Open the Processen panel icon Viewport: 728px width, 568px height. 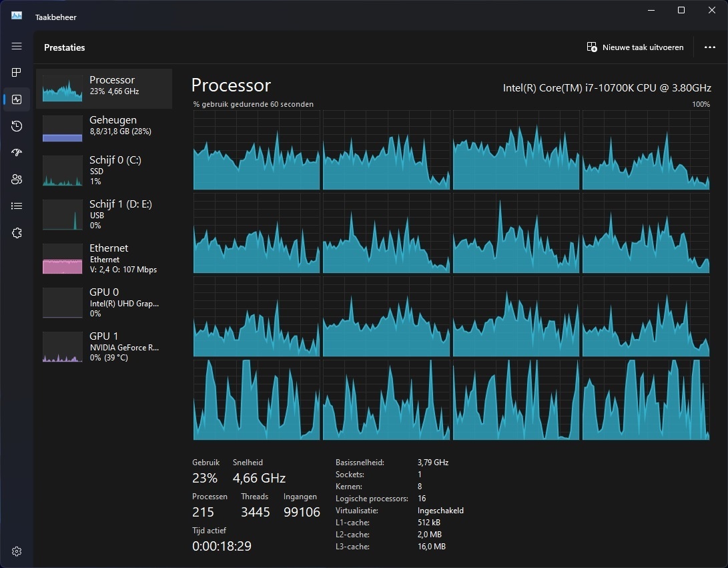(17, 73)
